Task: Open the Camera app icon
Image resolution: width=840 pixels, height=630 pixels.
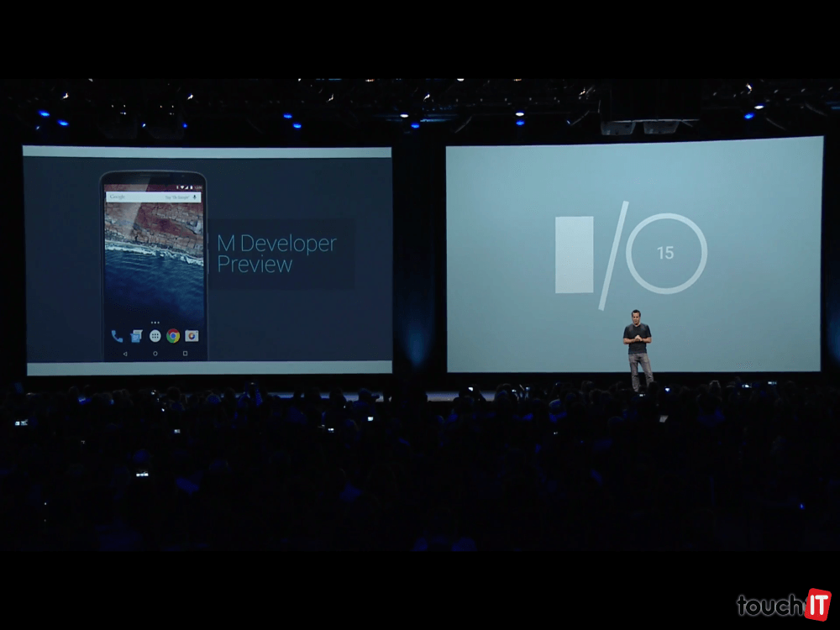Action: pyautogui.click(x=192, y=336)
